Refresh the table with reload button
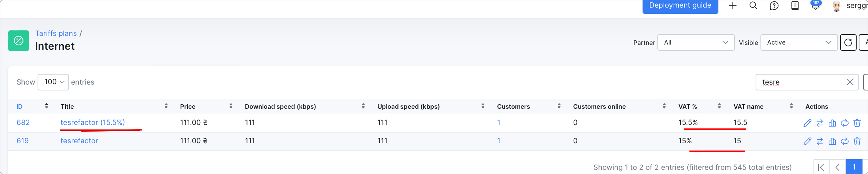 848,42
